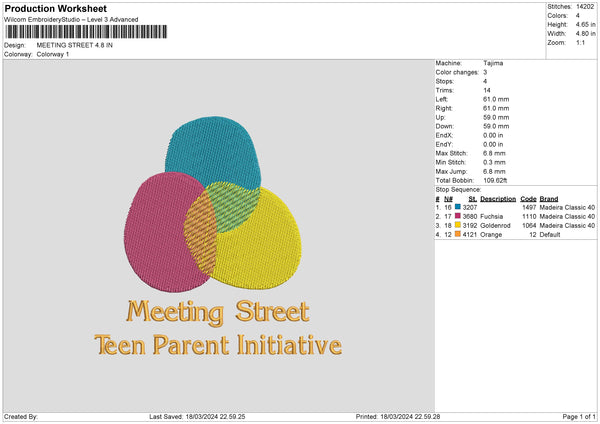Click code 1497 in stop row 1

(529, 207)
